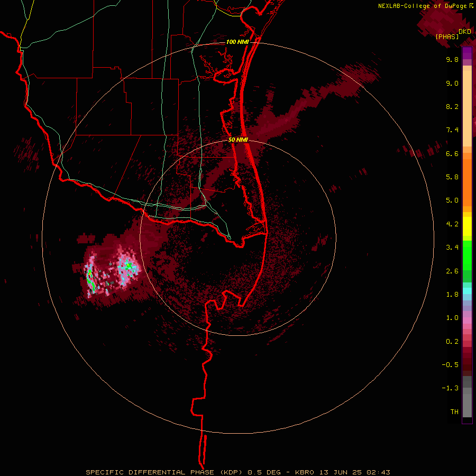Screen dimensions: 476x476
Task: Click the -0.5 legend value
Action: tap(450, 365)
